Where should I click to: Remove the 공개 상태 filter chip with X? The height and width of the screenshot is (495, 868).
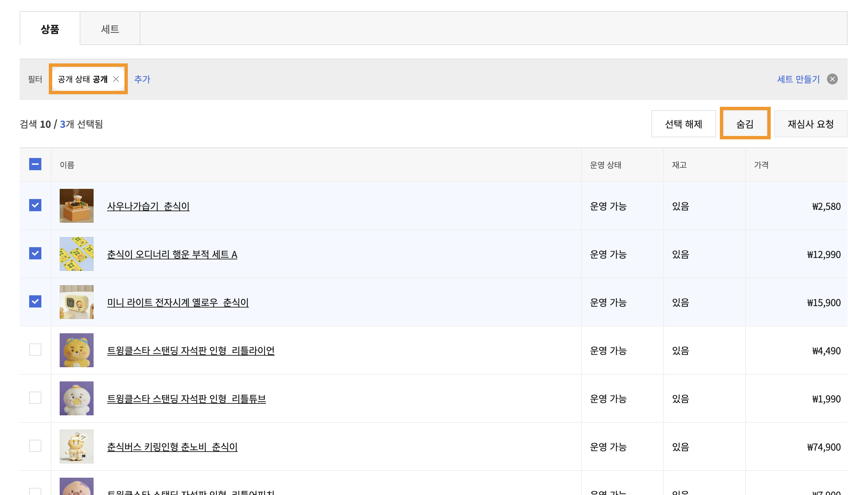pos(116,79)
